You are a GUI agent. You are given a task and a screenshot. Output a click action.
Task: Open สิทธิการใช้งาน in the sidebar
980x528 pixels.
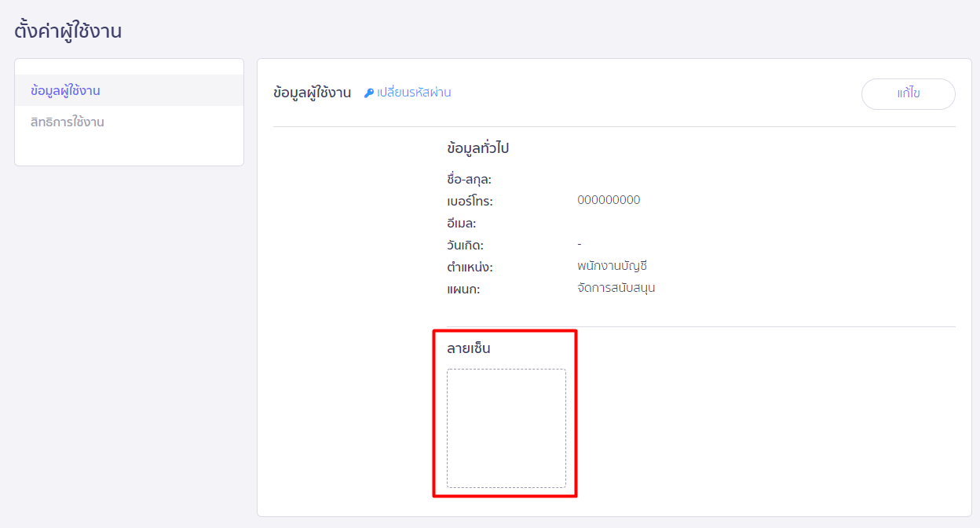coord(129,122)
